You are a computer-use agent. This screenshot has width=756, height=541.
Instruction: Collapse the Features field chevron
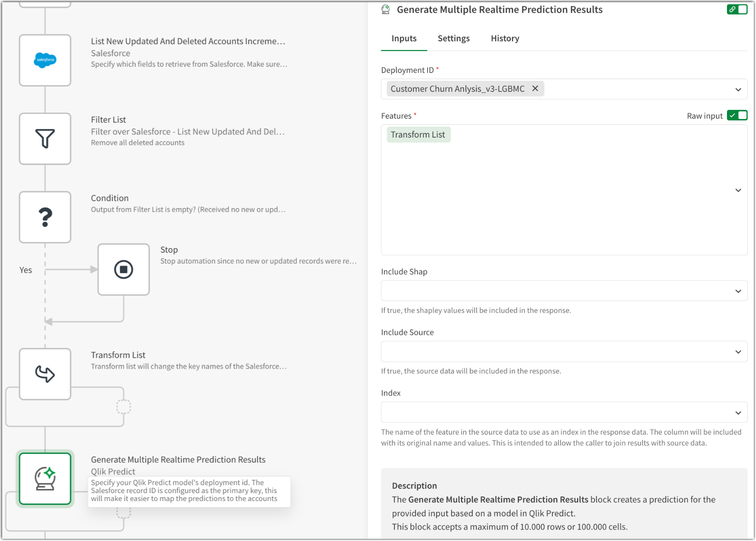point(738,190)
